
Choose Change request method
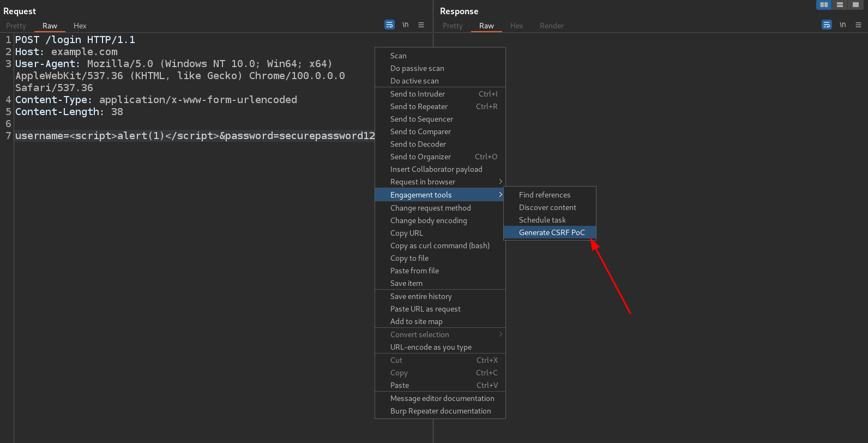440,208
